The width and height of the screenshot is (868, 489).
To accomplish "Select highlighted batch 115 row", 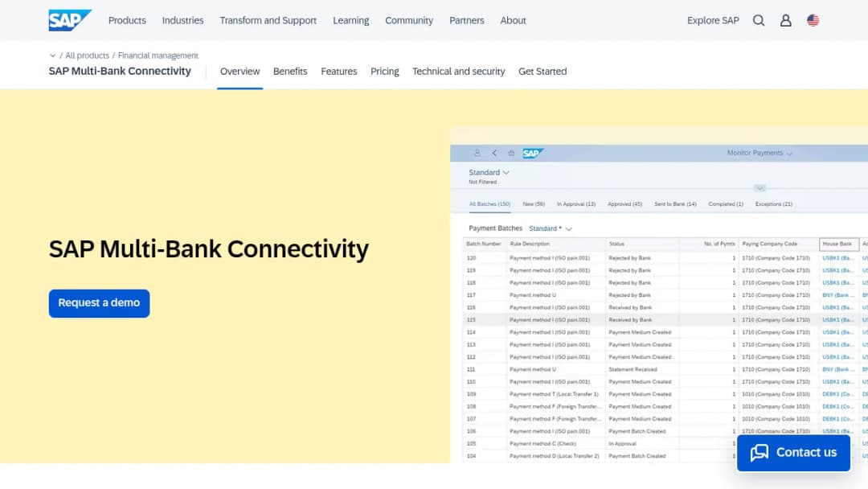I will pyautogui.click(x=665, y=320).
